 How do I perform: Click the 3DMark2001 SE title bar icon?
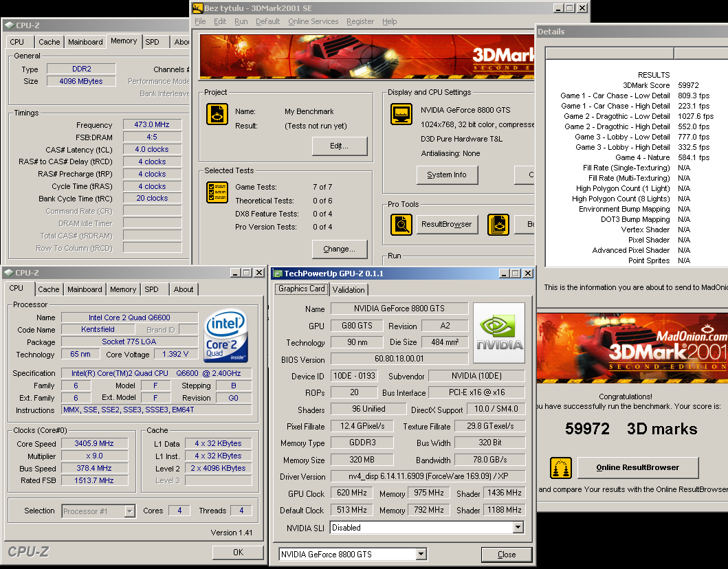click(x=198, y=8)
